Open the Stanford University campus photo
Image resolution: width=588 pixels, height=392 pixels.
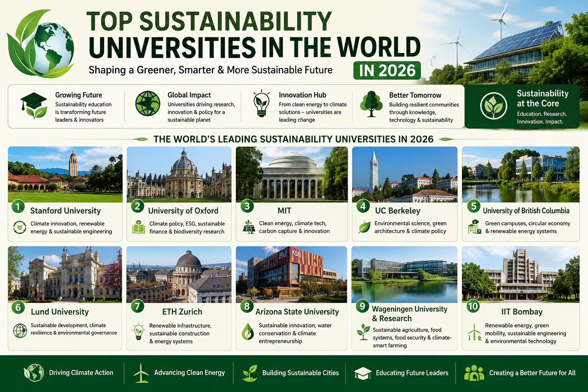tap(65, 174)
